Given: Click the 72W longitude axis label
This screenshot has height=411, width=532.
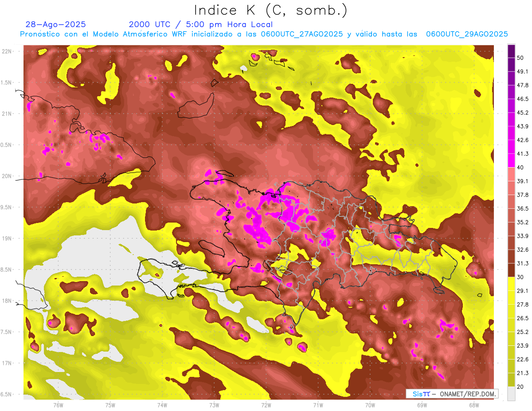Looking at the screenshot, I should pyautogui.click(x=266, y=405).
